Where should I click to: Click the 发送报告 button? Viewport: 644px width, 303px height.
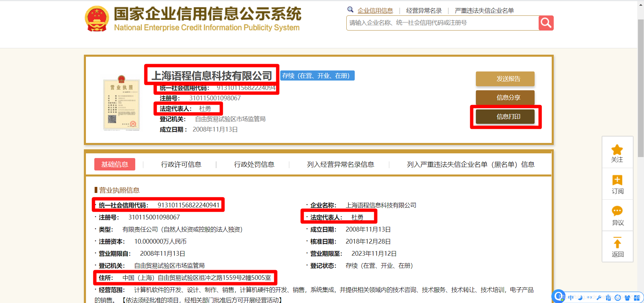505,79
